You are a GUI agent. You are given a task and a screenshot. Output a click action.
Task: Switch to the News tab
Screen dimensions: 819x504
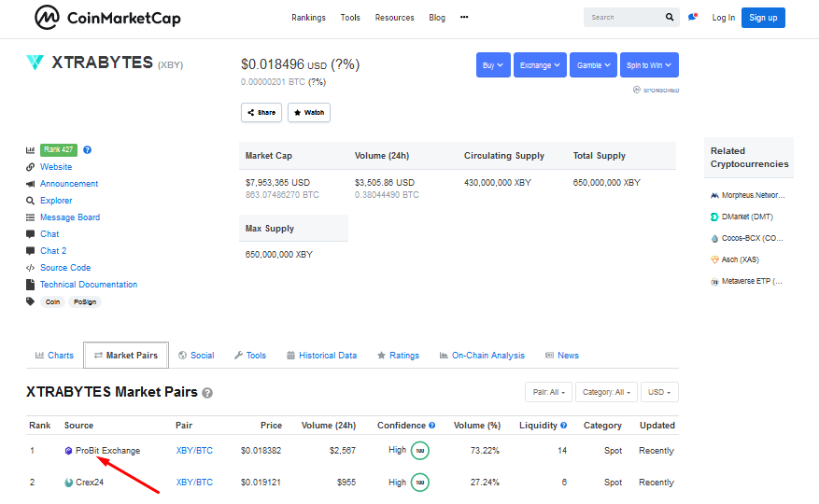click(562, 356)
